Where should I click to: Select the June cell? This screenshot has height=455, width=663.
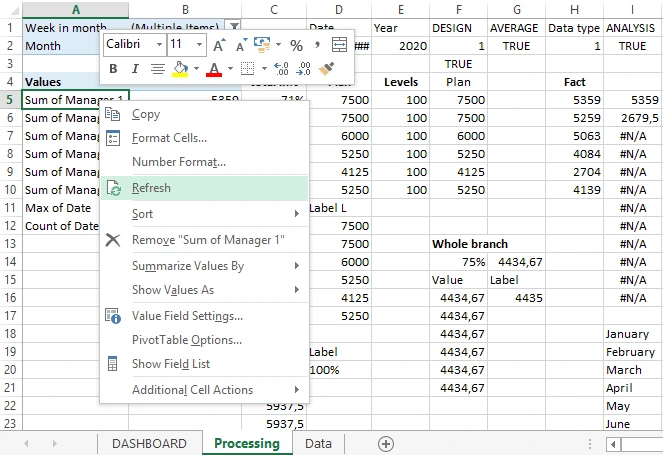pyautogui.click(x=633, y=423)
